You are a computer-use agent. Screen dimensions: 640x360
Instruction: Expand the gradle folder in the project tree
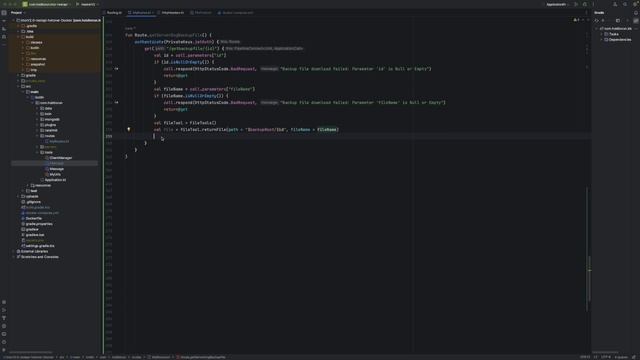click(18, 75)
